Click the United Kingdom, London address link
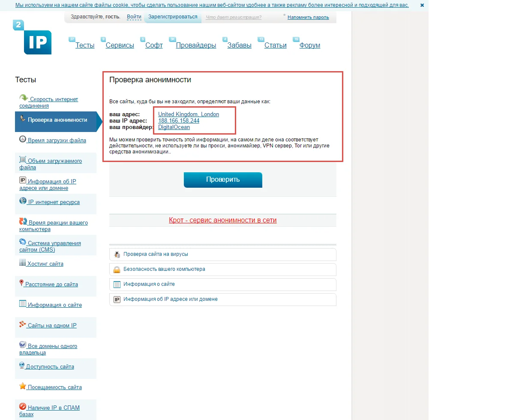The height and width of the screenshot is (420, 519). tap(189, 114)
